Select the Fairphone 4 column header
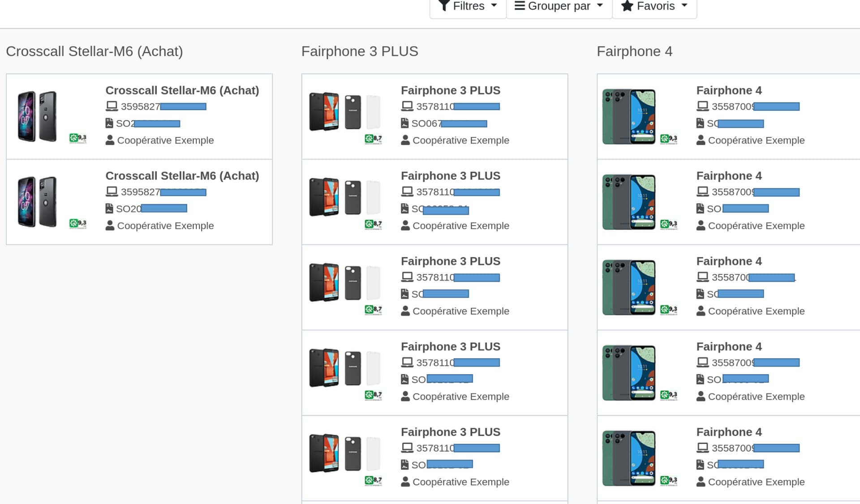 pos(634,51)
